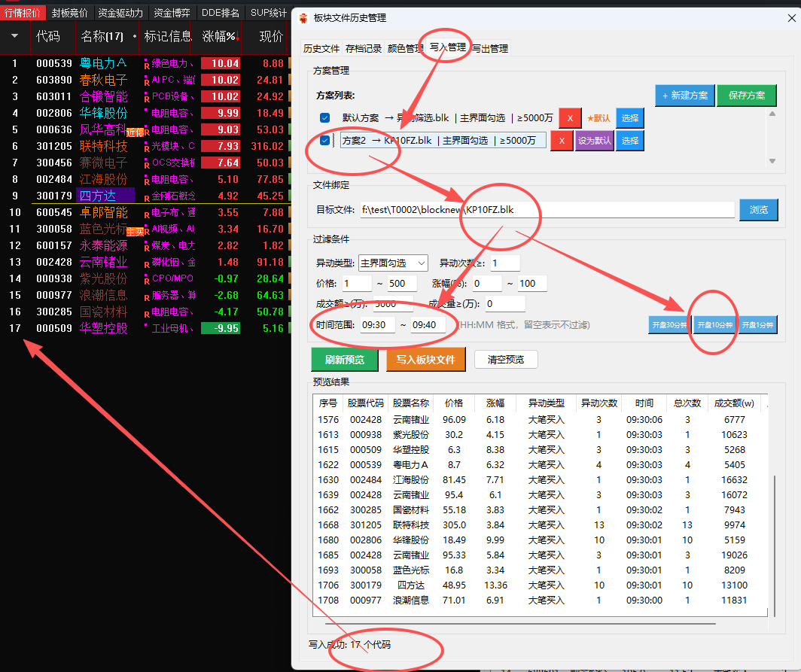The width and height of the screenshot is (801, 672).
Task: Select the 写出管理 tab
Action: 490,48
